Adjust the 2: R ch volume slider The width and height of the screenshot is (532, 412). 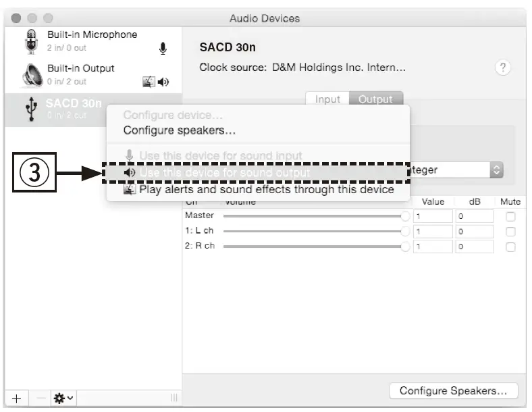[x=316, y=247]
